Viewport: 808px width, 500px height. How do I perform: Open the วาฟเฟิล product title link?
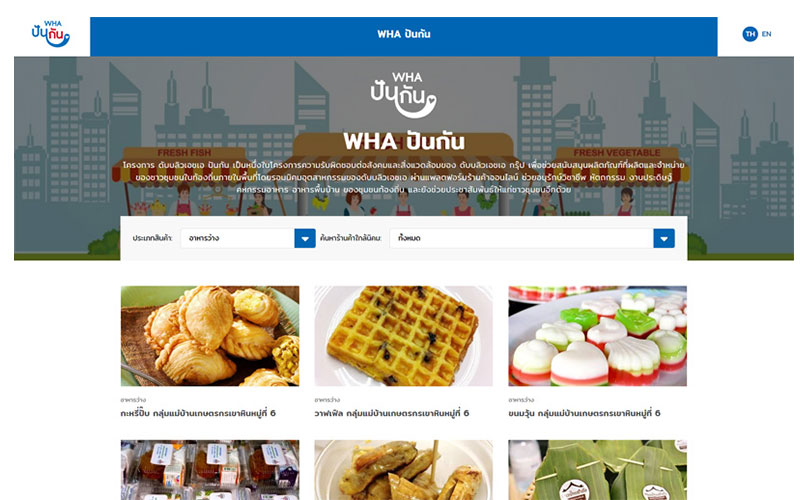[392, 413]
